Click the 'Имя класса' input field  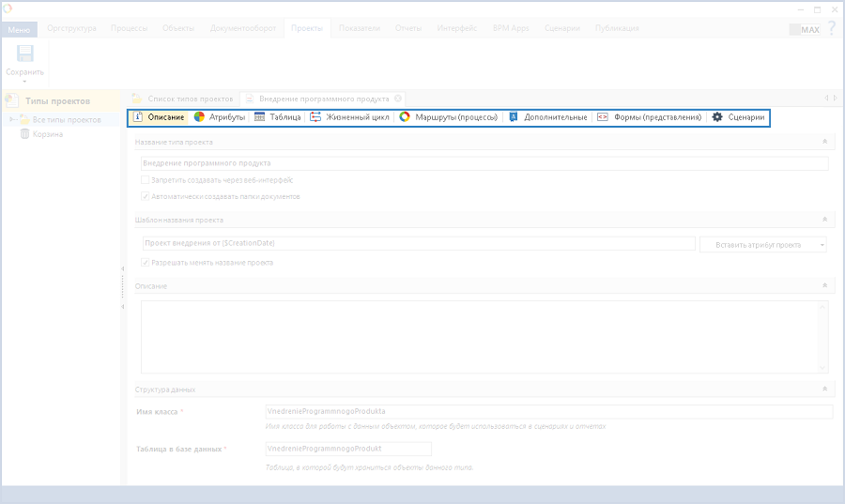[x=549, y=411]
